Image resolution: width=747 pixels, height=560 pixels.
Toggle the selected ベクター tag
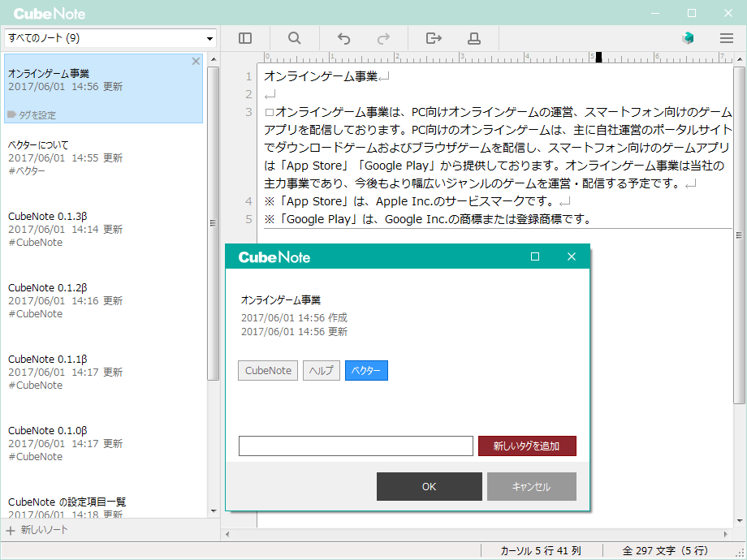pyautogui.click(x=366, y=370)
